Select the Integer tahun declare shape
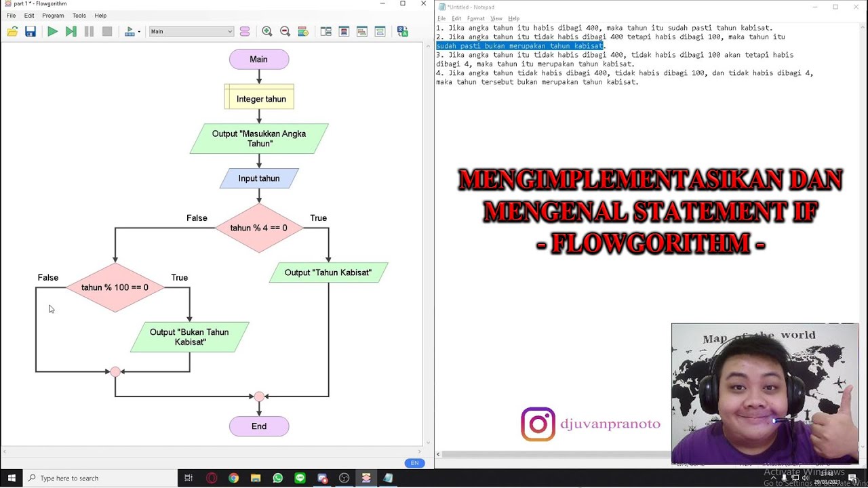This screenshot has width=868, height=488. tap(259, 98)
